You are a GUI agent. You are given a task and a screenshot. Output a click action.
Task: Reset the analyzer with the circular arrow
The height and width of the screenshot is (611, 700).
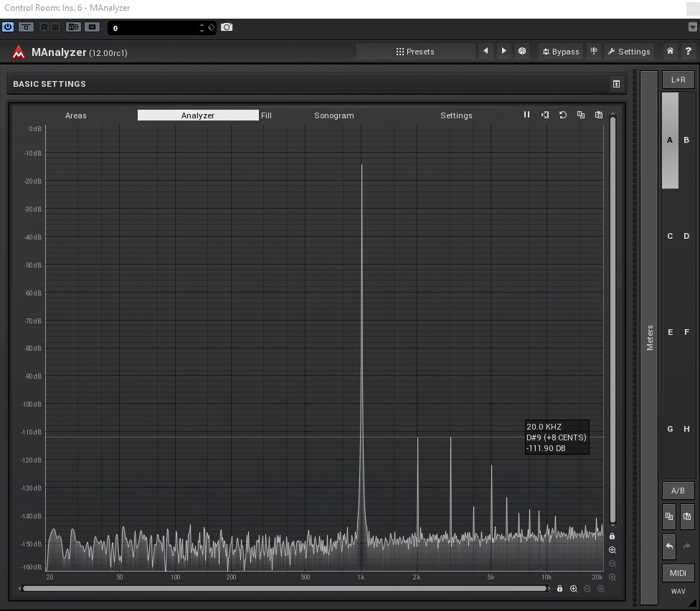pos(563,115)
